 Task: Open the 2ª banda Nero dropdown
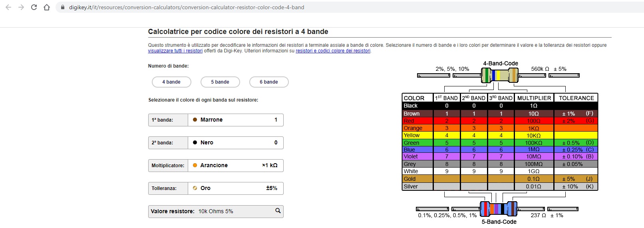(x=236, y=143)
